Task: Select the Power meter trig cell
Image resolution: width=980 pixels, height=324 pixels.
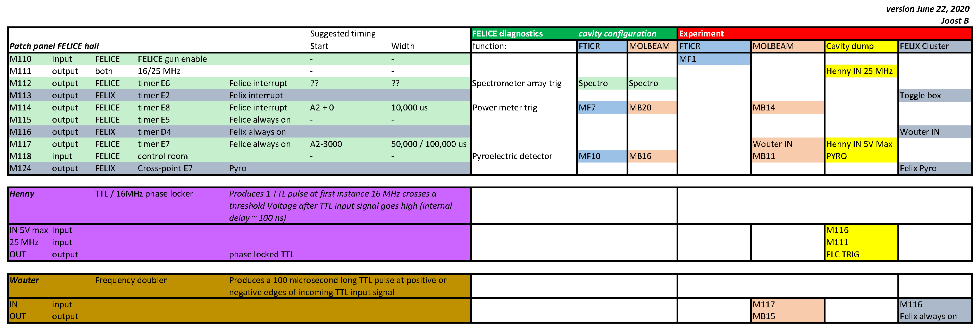Action: point(504,108)
